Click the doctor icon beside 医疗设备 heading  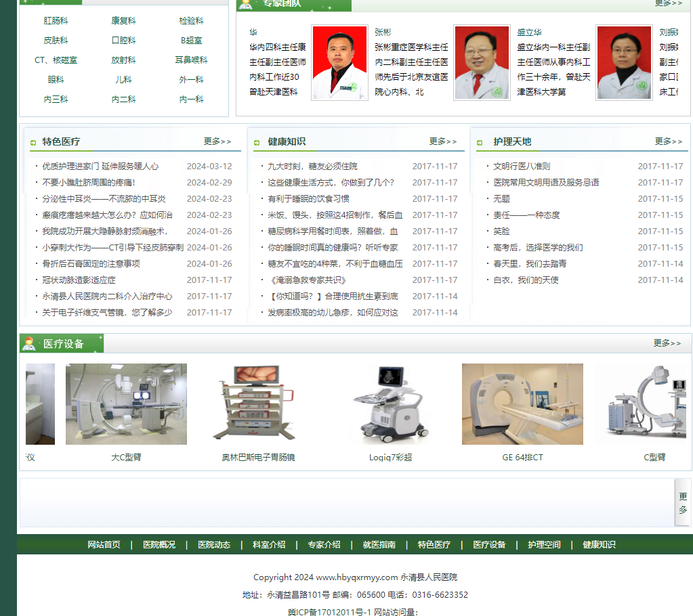point(29,344)
